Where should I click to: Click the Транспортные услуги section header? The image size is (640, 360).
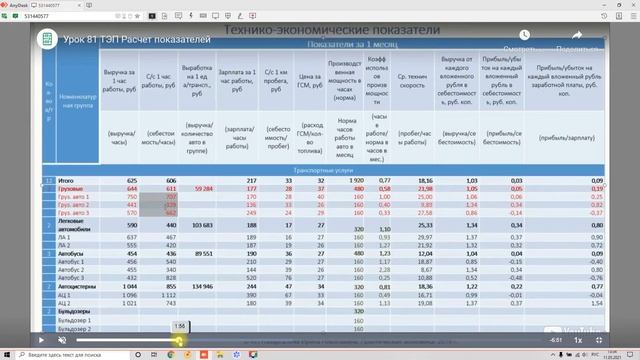pos(323,170)
